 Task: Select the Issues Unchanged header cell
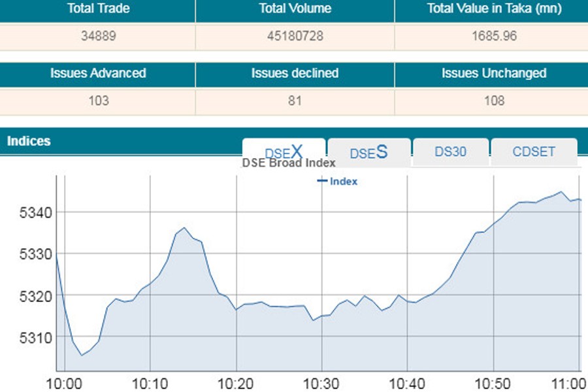click(x=493, y=73)
